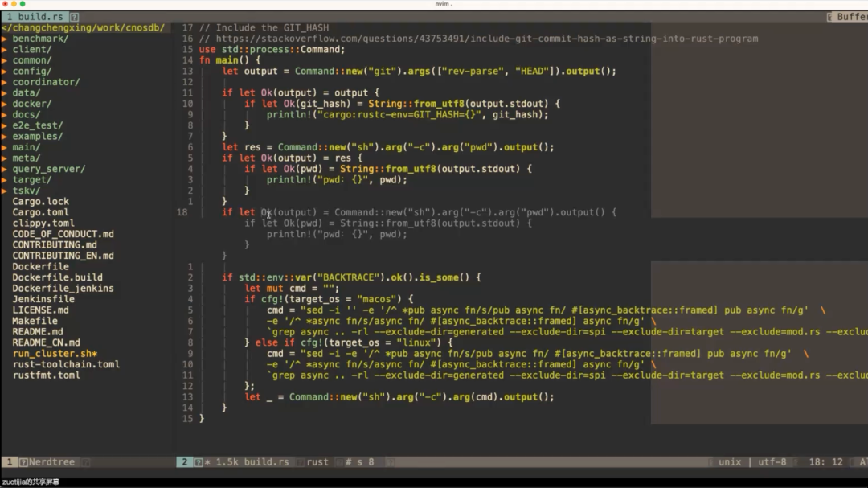This screenshot has width=868, height=488.
Task: Click the rust filetype indicator in the statusline
Action: point(317,462)
